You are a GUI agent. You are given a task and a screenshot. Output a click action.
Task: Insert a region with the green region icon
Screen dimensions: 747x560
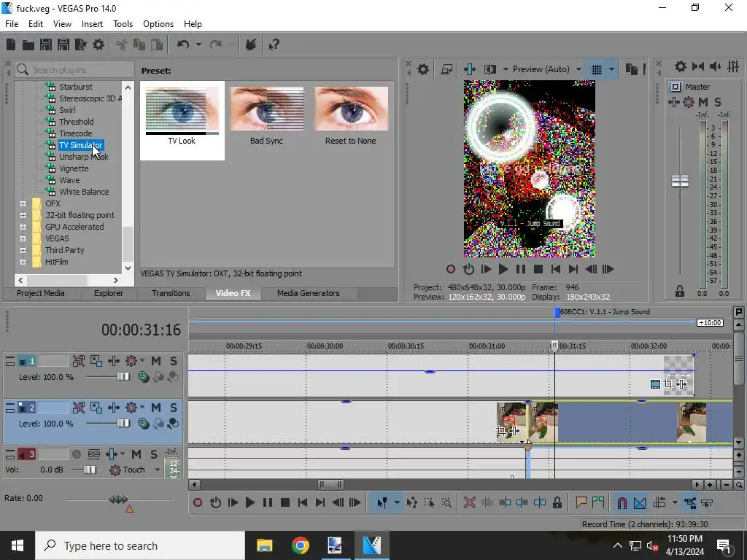(598, 502)
